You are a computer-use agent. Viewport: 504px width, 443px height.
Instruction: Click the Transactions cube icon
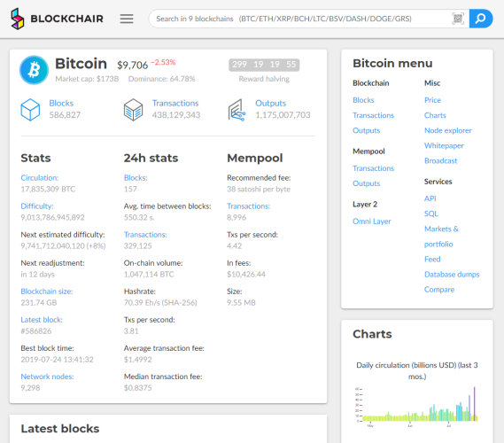point(134,110)
